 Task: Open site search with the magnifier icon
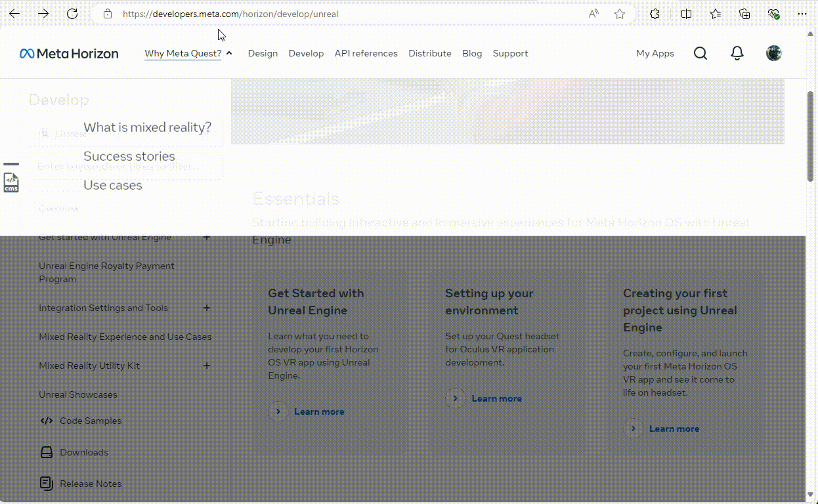coord(700,54)
